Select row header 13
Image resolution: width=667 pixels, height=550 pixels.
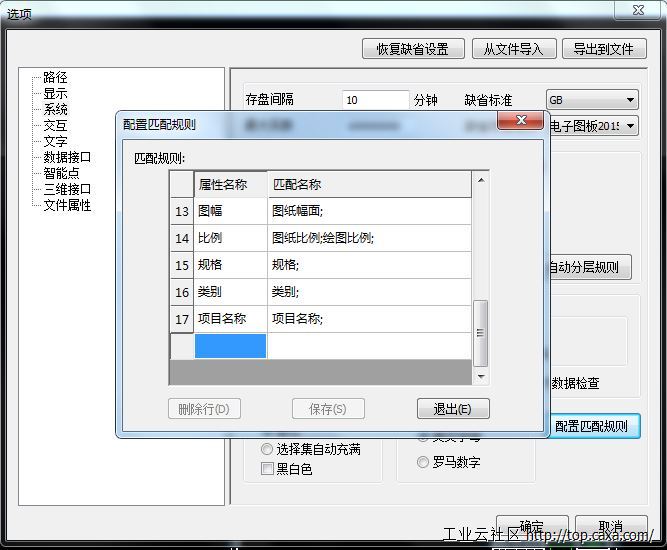(x=182, y=211)
